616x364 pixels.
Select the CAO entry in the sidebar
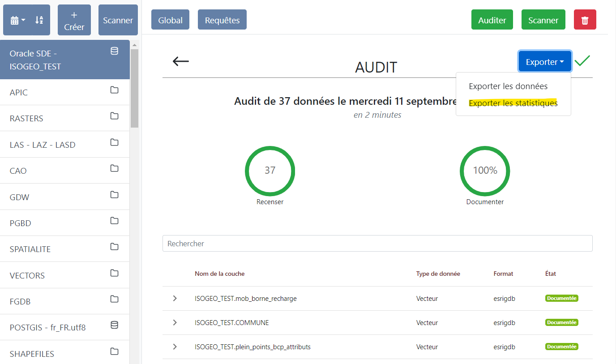pyautogui.click(x=65, y=171)
